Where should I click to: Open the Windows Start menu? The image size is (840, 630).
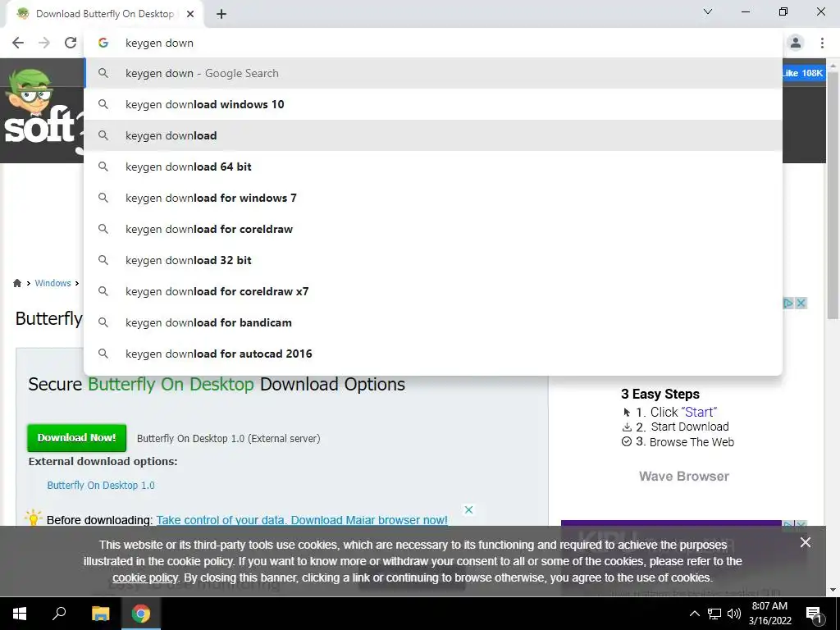pos(20,614)
